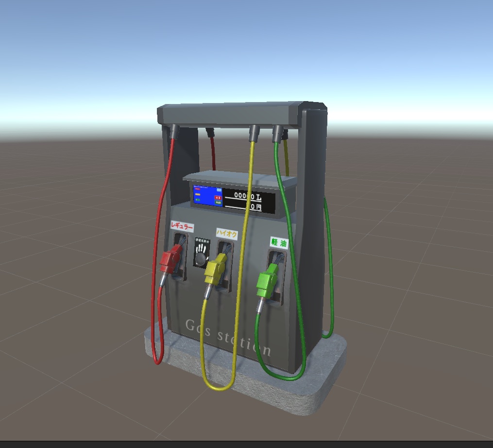The width and height of the screenshot is (493, 448).
Task: Select the レギュラー label above the left nozzle
Action: 183,225
